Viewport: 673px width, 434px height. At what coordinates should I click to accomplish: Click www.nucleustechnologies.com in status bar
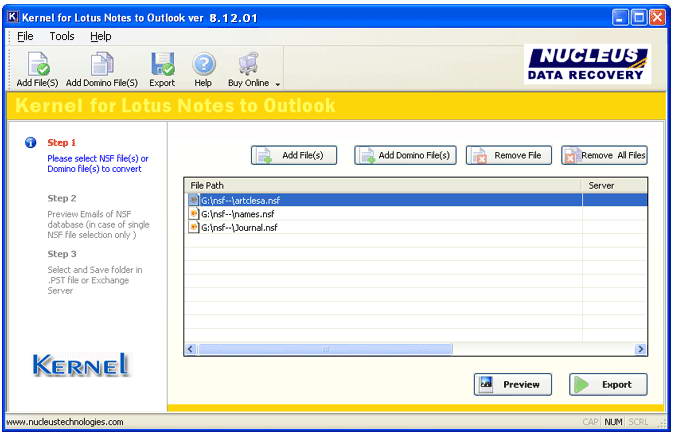(x=65, y=422)
